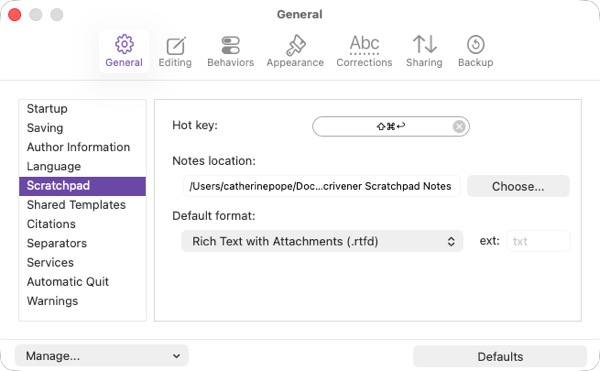Viewport: 600px width, 371px height.
Task: Open Author Information settings
Action: (x=82, y=147)
